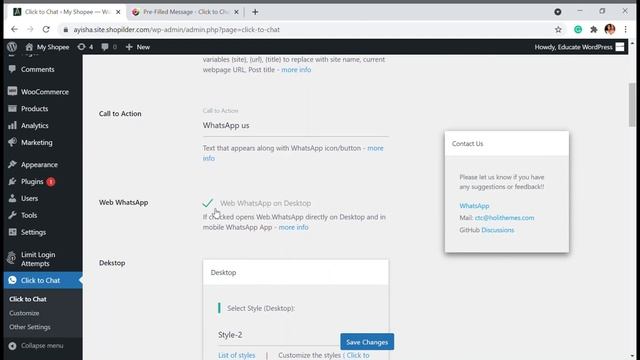Open the Extensions puzzle icon

point(594,29)
